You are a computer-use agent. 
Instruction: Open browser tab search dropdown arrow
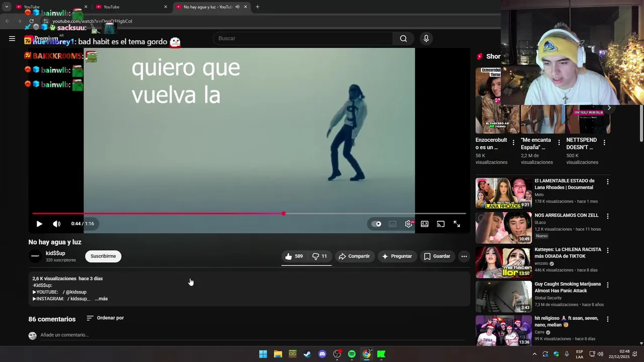click(x=7, y=7)
